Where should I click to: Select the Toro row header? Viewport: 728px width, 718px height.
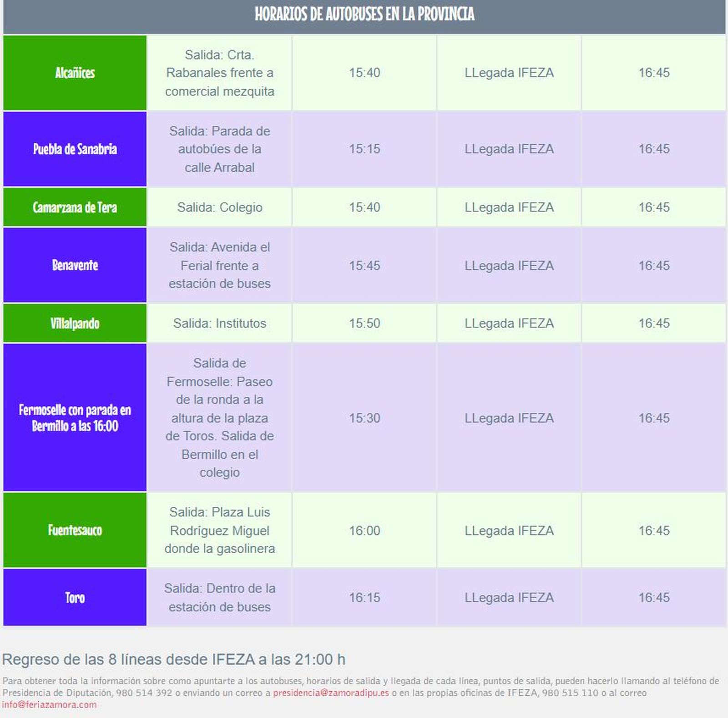pyautogui.click(x=74, y=597)
